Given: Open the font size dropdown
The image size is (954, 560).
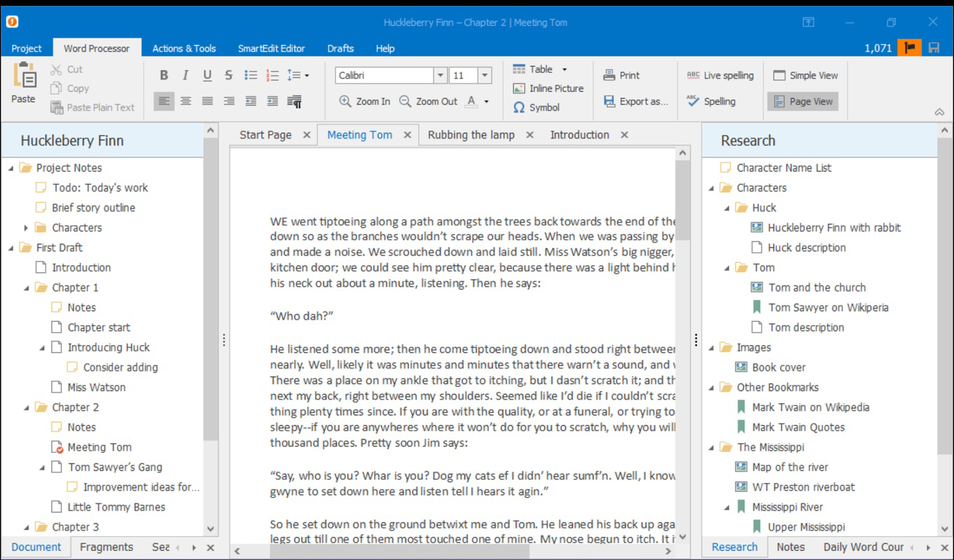Looking at the screenshot, I should (x=485, y=75).
